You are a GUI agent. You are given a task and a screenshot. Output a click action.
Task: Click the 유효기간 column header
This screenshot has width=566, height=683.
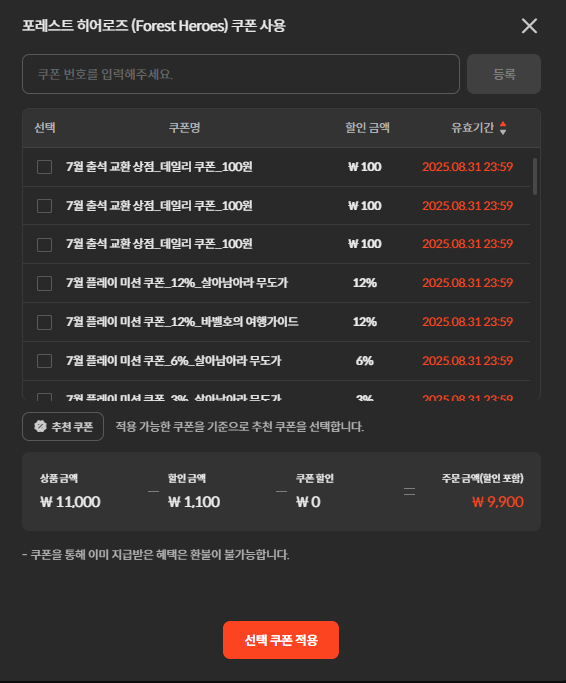472,128
